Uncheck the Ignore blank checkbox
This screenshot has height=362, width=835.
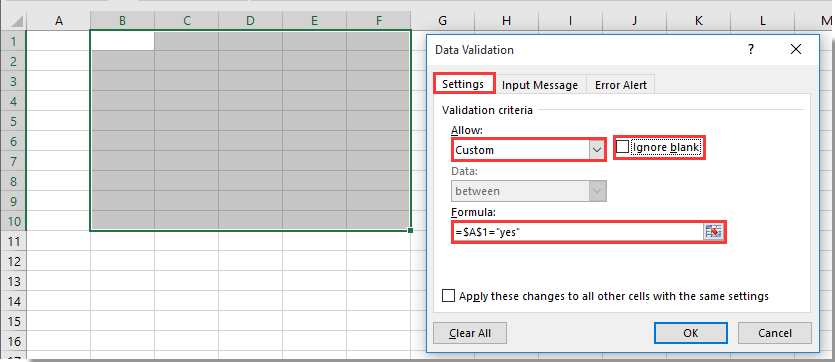click(x=623, y=146)
